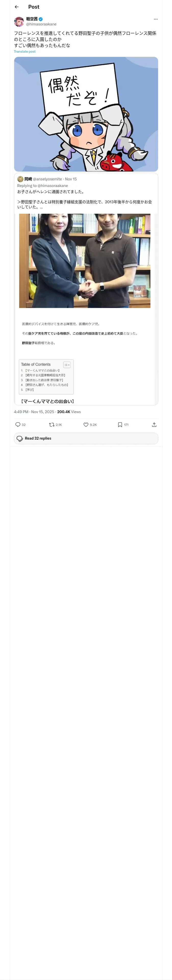Share the post via upload icon
Image resolution: width=172 pixels, height=980 pixels.
point(154,425)
